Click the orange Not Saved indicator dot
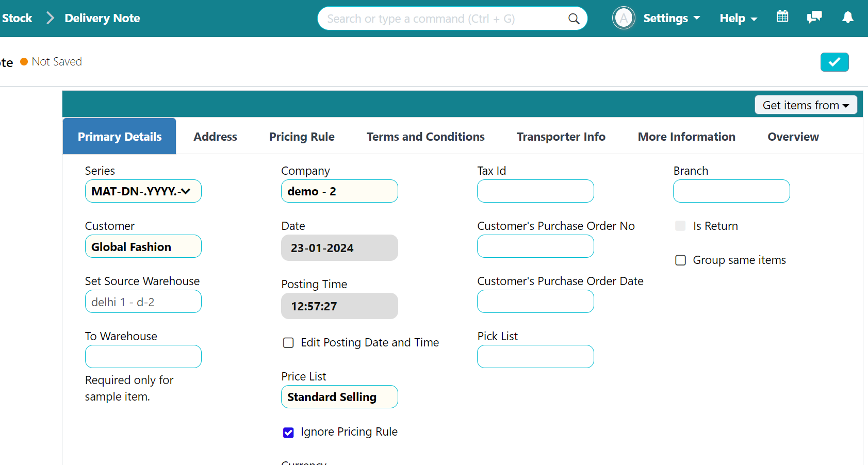This screenshot has width=868, height=465. pos(24,62)
